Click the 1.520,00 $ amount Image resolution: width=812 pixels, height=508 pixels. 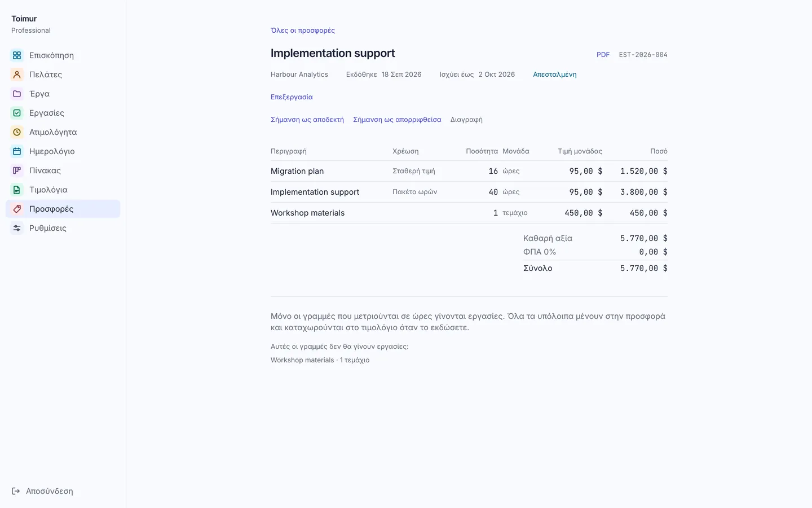tap(644, 171)
